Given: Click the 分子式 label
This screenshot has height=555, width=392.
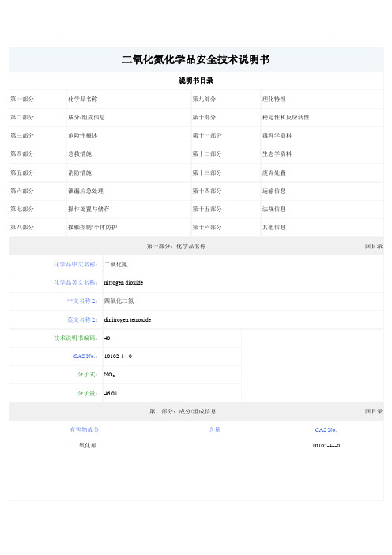Looking at the screenshot, I should 88,375.
